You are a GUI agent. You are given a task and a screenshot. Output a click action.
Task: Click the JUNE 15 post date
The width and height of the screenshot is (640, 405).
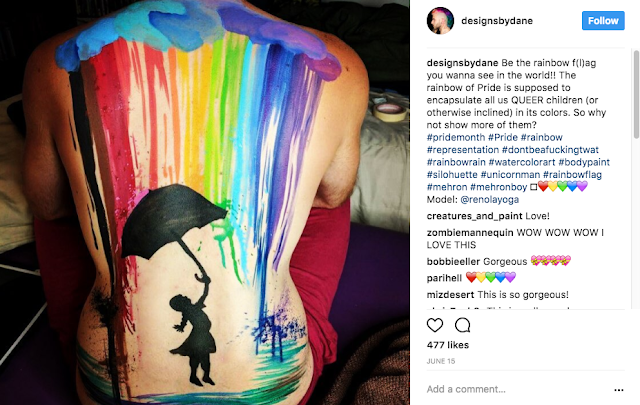441,361
